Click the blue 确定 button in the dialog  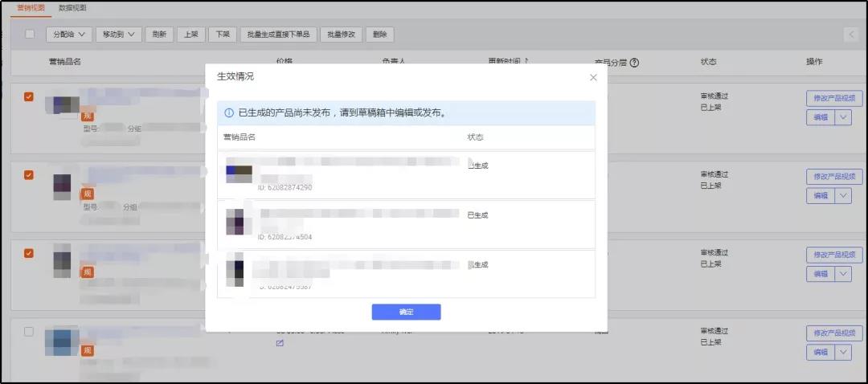pos(406,312)
